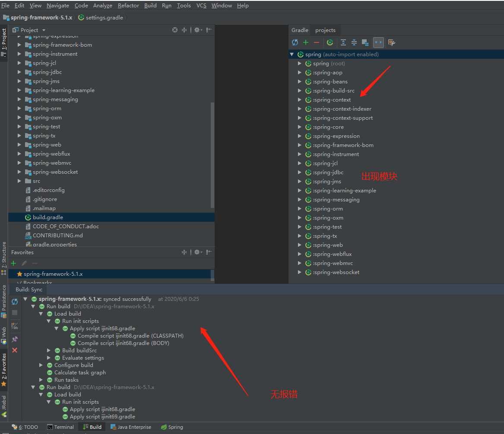Select Calculate task graph build step
Screen dimensions: 504x434
click(80, 373)
